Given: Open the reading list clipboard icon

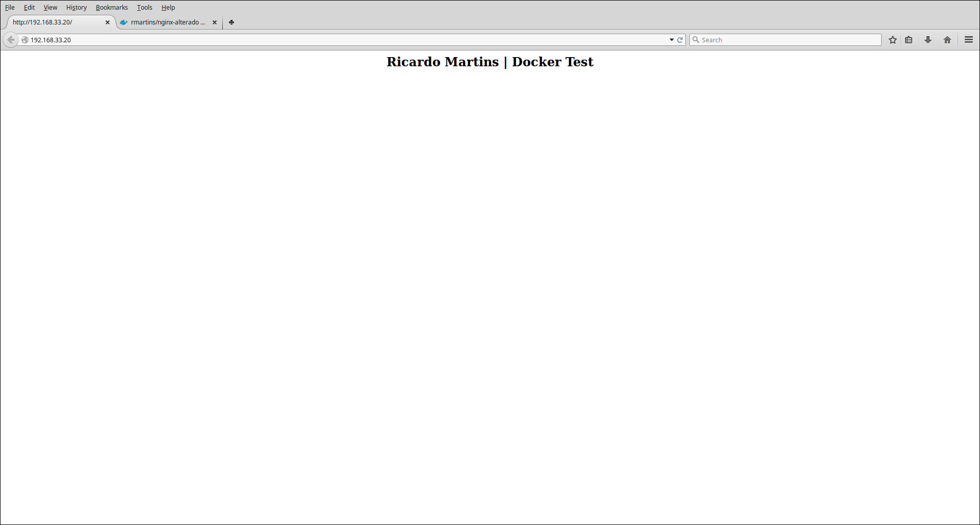Looking at the screenshot, I should coord(909,40).
